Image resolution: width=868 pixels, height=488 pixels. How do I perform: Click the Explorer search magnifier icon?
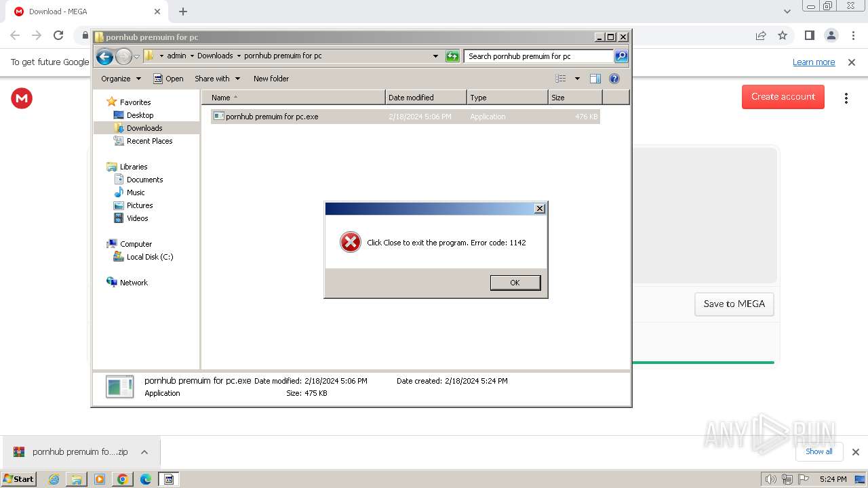click(x=621, y=56)
